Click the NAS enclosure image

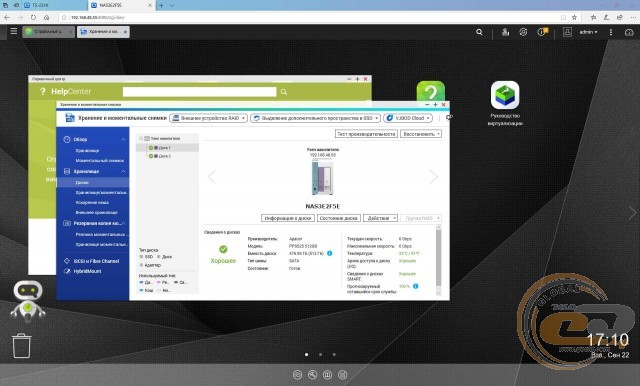[x=322, y=177]
